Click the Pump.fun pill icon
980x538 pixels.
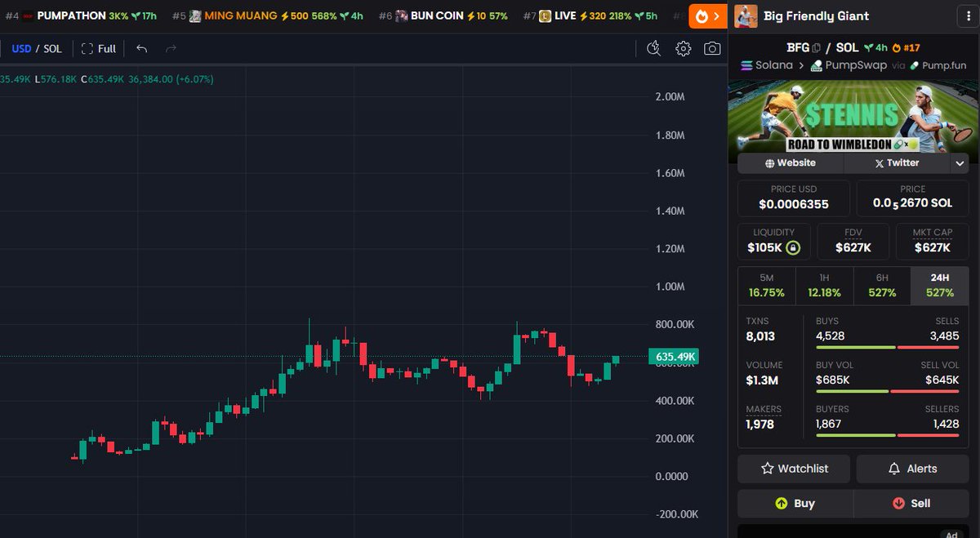pos(914,65)
